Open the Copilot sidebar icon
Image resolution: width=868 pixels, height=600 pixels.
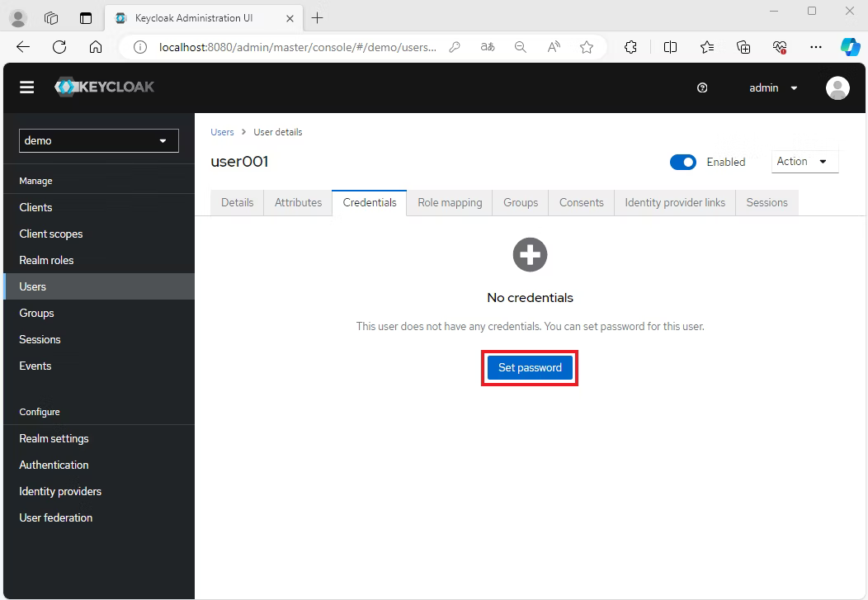[850, 47]
